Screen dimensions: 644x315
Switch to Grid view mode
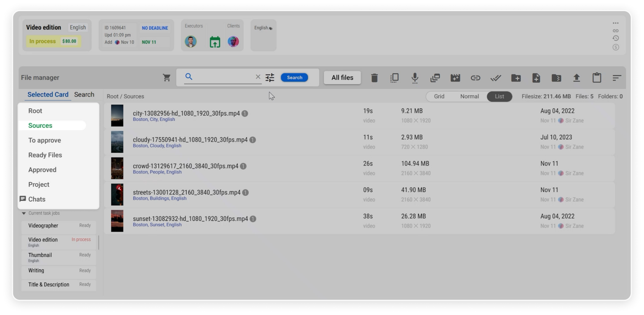point(439,96)
